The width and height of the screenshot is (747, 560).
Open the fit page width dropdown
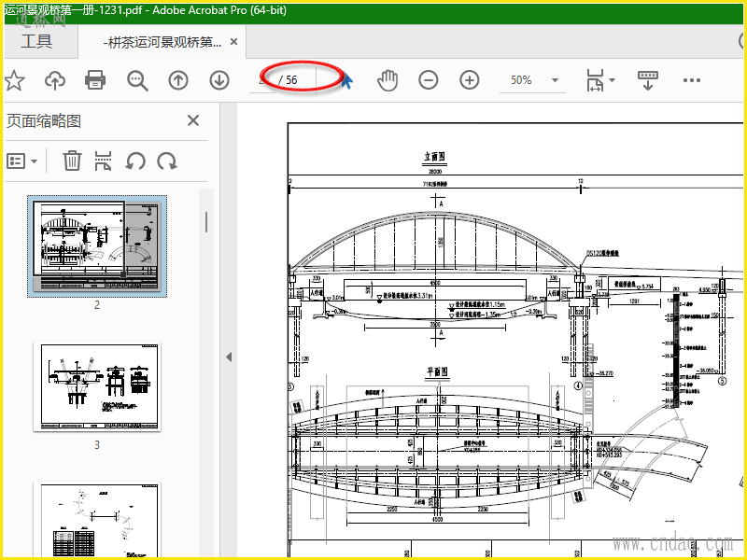click(600, 80)
